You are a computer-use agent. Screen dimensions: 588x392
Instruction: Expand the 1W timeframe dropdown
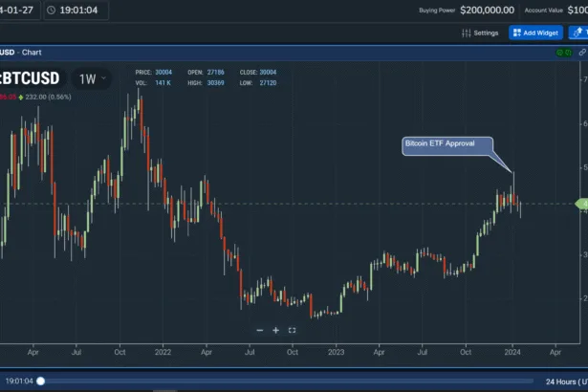pyautogui.click(x=93, y=78)
